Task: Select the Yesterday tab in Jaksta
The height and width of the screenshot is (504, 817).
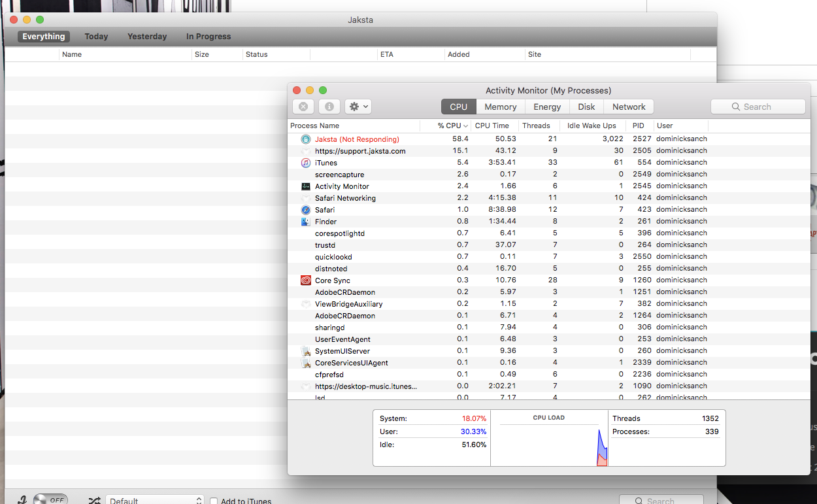Action: coord(147,37)
